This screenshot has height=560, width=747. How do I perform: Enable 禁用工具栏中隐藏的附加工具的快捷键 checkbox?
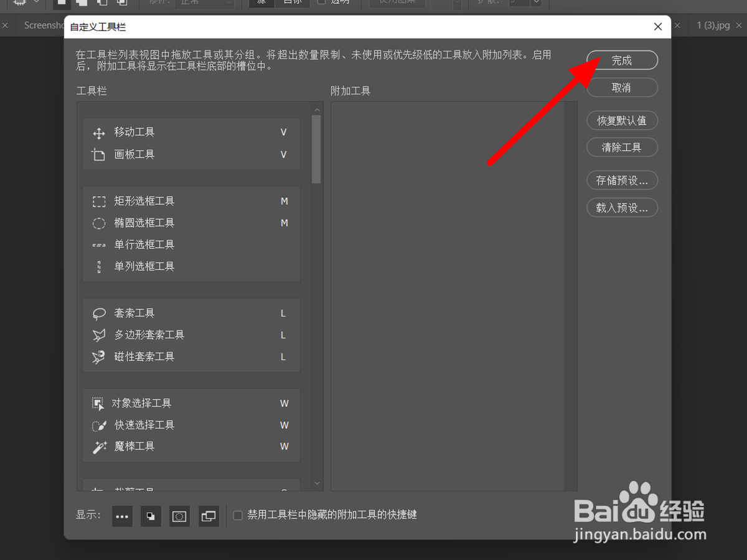[237, 515]
